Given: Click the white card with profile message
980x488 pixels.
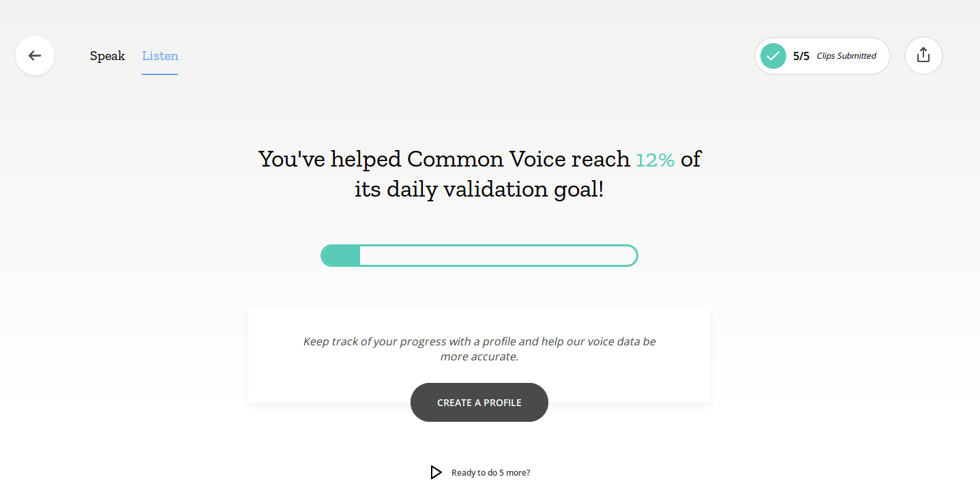Looking at the screenshot, I should tap(479, 355).
